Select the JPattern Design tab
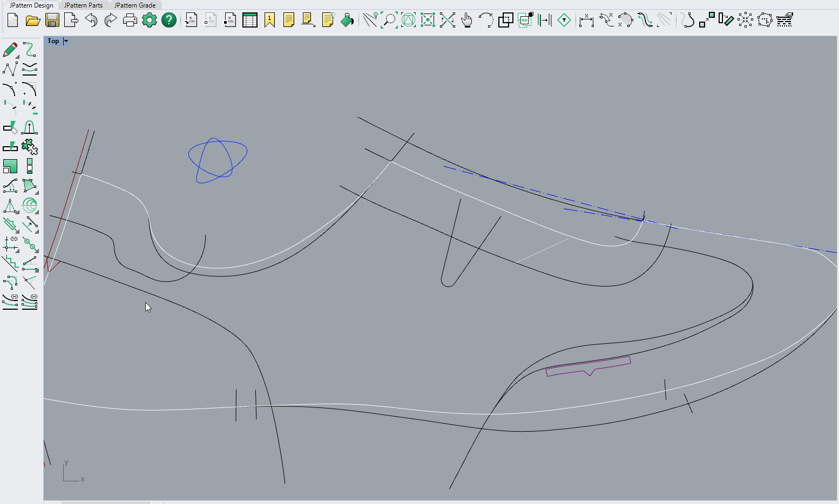This screenshot has height=504, width=839. point(32,5)
